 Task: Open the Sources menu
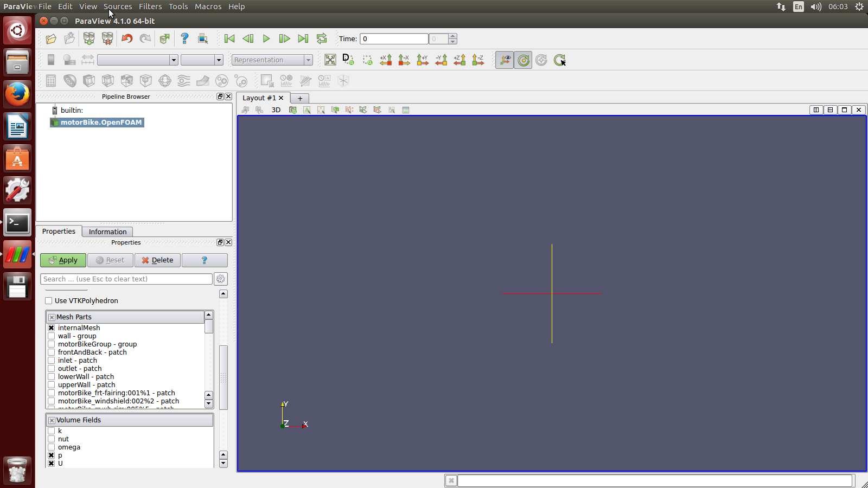click(118, 7)
